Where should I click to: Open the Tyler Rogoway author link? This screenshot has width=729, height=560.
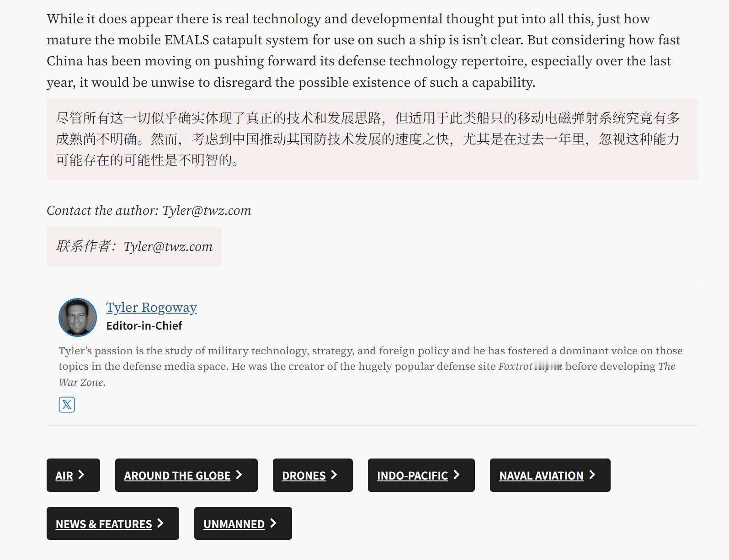point(151,308)
